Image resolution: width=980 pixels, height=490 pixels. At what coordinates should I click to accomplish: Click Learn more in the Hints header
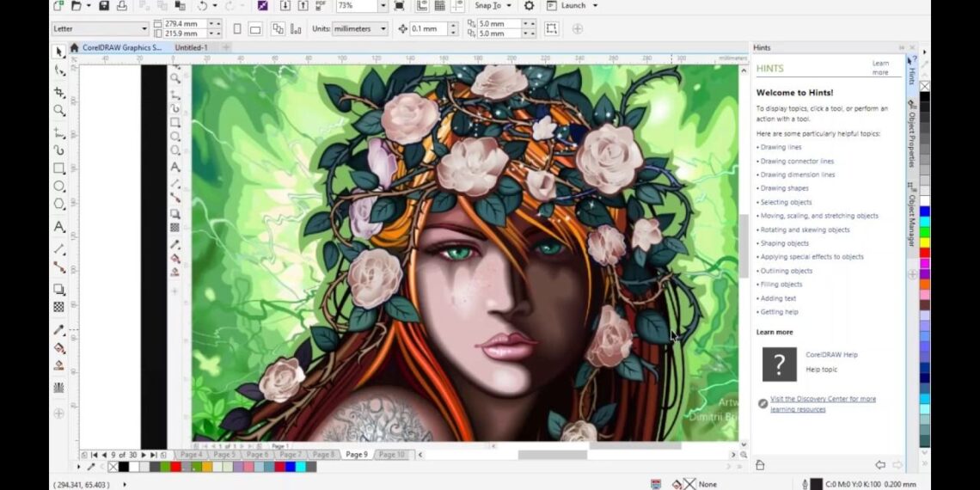click(880, 68)
